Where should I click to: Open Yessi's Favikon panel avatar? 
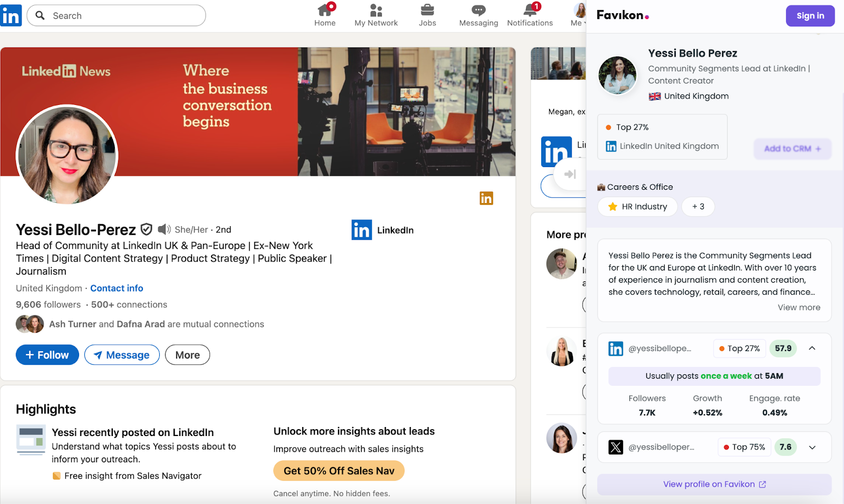pyautogui.click(x=618, y=75)
